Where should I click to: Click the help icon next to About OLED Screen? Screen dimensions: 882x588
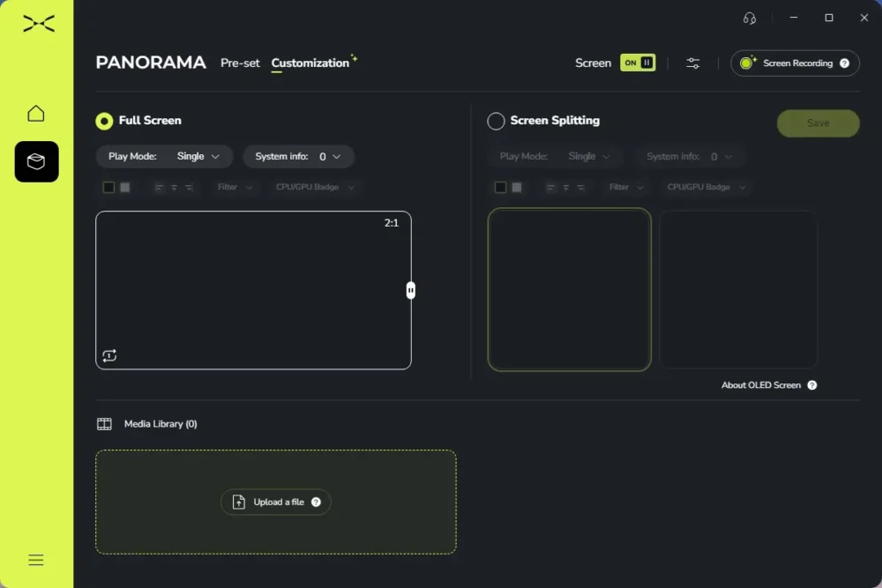812,385
